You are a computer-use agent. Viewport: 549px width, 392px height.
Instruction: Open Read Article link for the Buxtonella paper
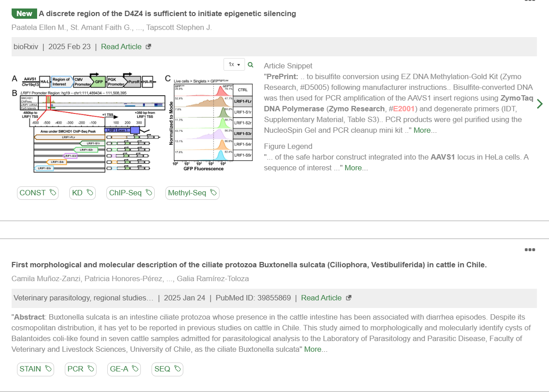tap(321, 298)
